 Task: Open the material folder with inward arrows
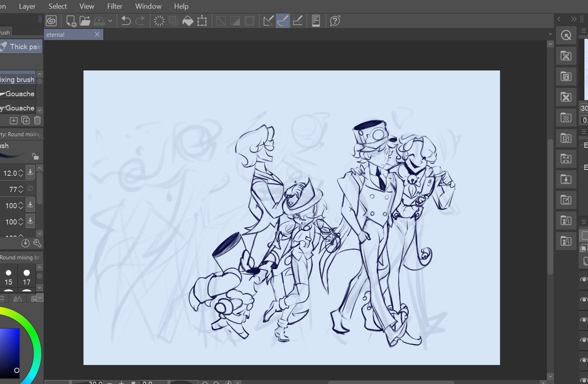point(566,159)
